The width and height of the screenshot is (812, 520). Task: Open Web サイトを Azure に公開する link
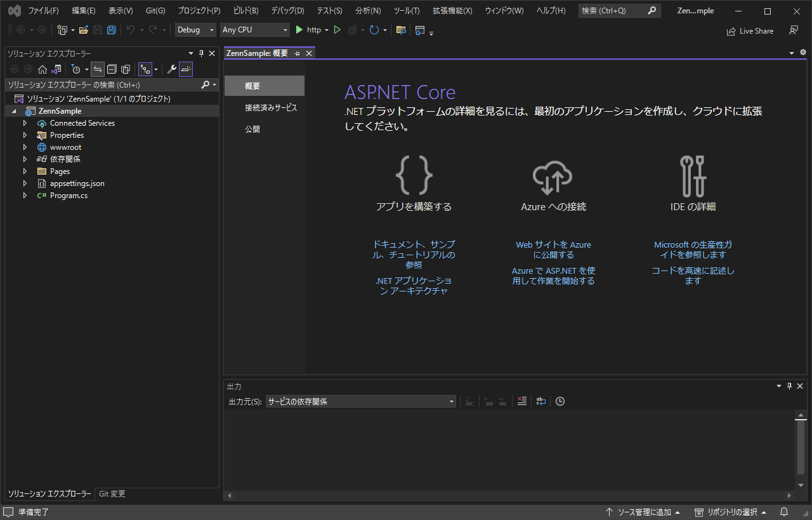553,250
